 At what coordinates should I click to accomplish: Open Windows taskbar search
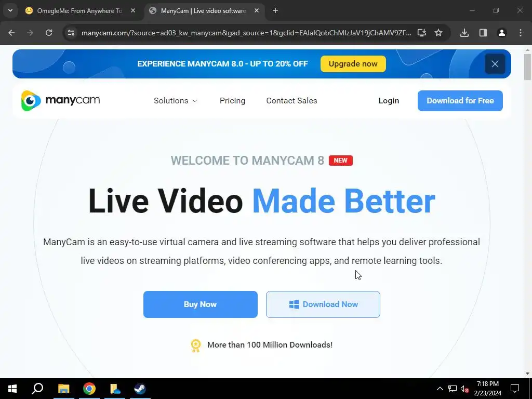pyautogui.click(x=37, y=389)
